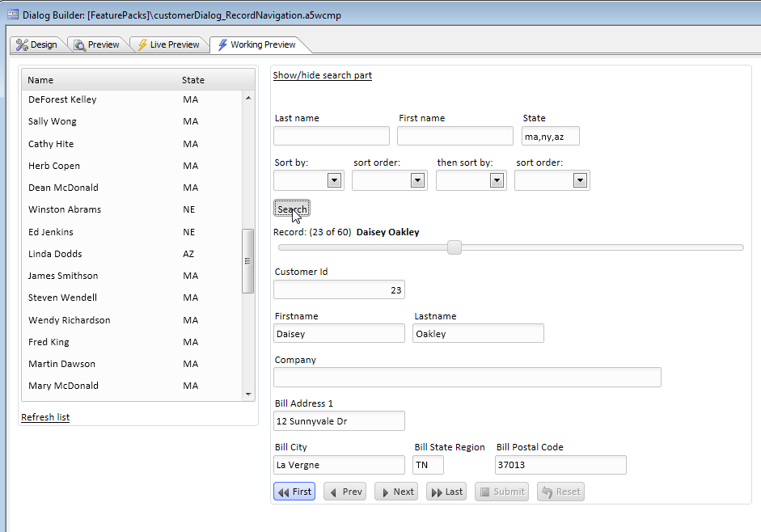Click the Refresh list link

(x=45, y=417)
